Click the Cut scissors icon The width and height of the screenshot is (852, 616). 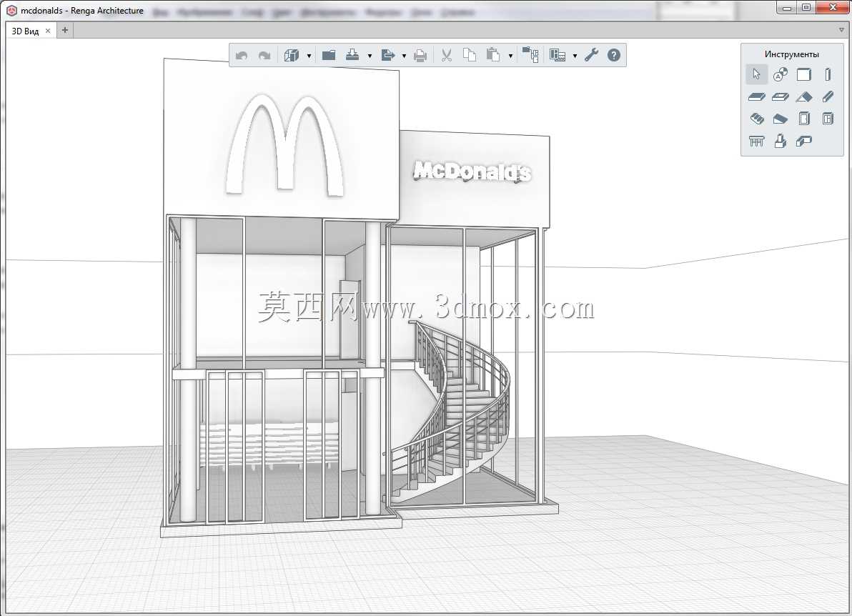447,55
